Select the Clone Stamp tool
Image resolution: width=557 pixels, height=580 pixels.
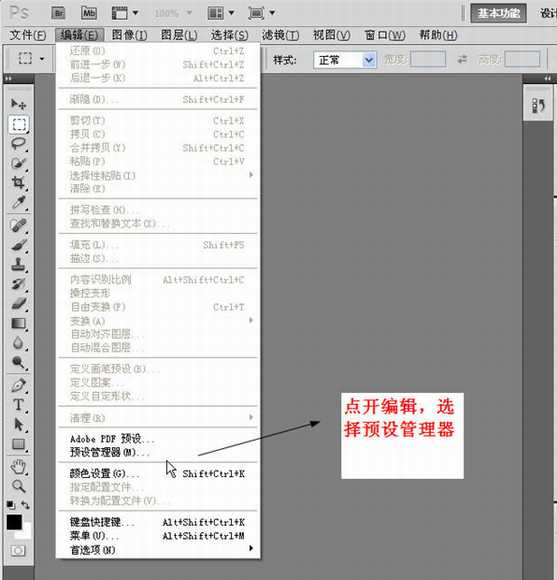(x=18, y=264)
